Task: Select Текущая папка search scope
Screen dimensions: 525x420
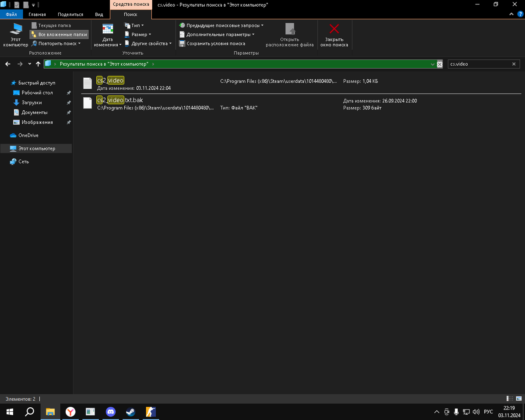Action: coord(51,25)
